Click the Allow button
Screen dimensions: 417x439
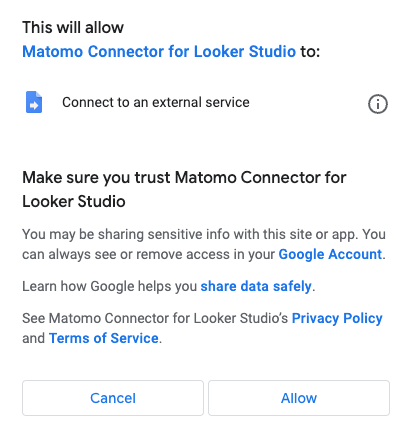tap(299, 398)
